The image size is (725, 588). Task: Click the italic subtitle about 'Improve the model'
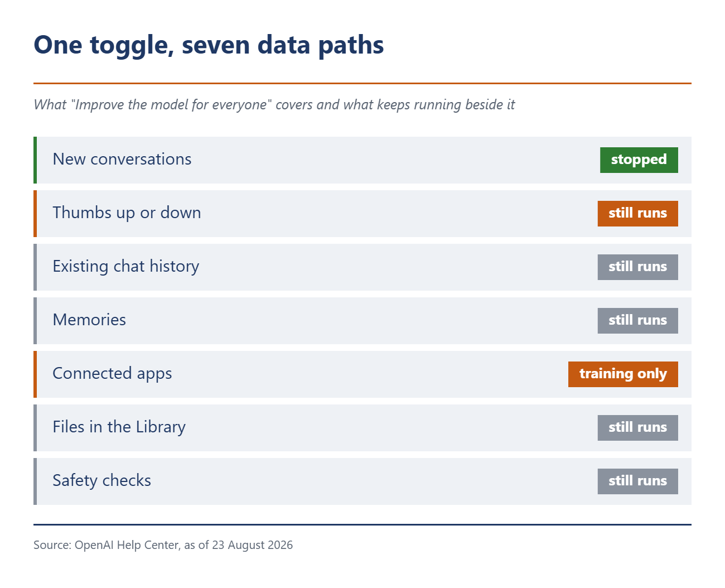[x=274, y=105]
